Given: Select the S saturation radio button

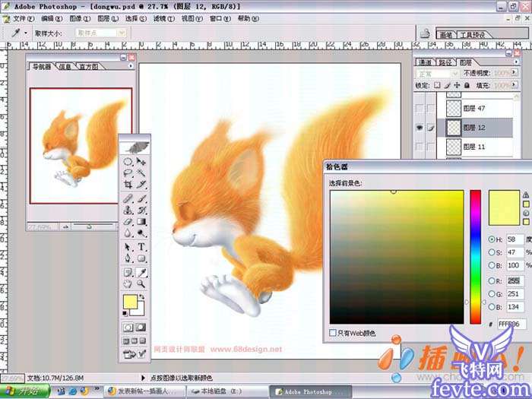Looking at the screenshot, I should [491, 252].
